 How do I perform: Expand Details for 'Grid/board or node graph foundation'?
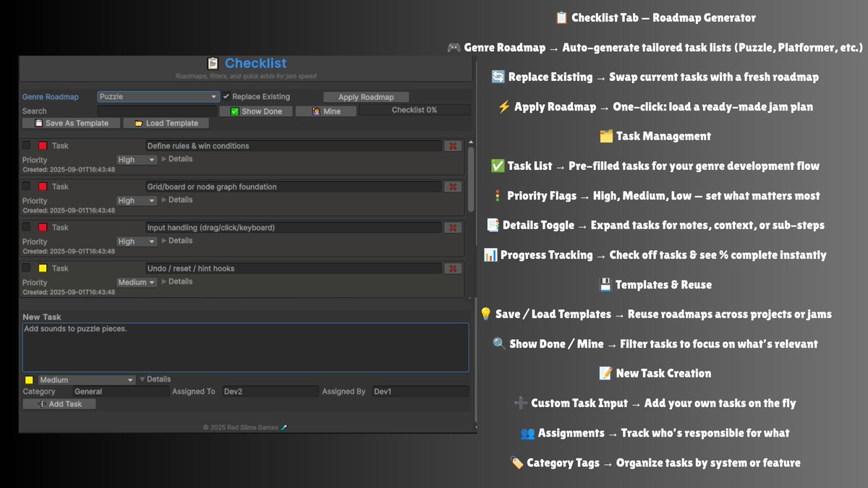pos(176,200)
